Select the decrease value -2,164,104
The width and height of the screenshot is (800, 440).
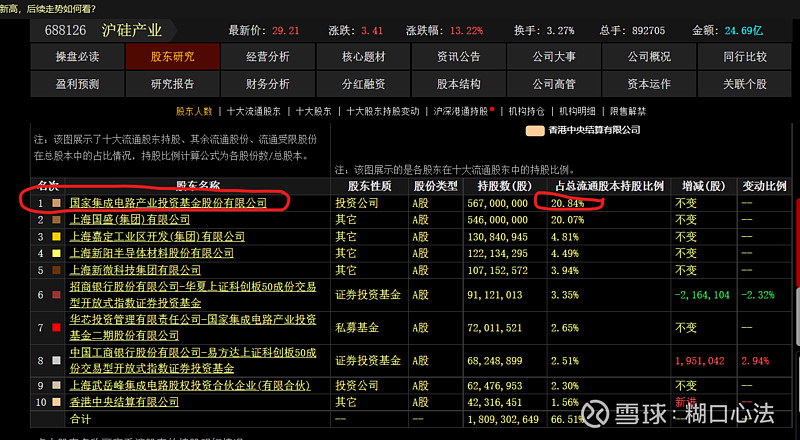click(702, 295)
